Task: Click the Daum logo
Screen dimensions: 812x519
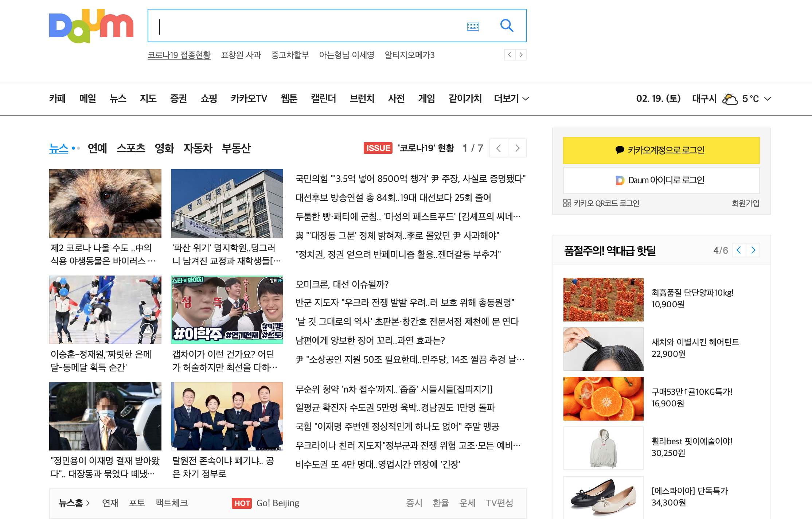Action: 91,26
